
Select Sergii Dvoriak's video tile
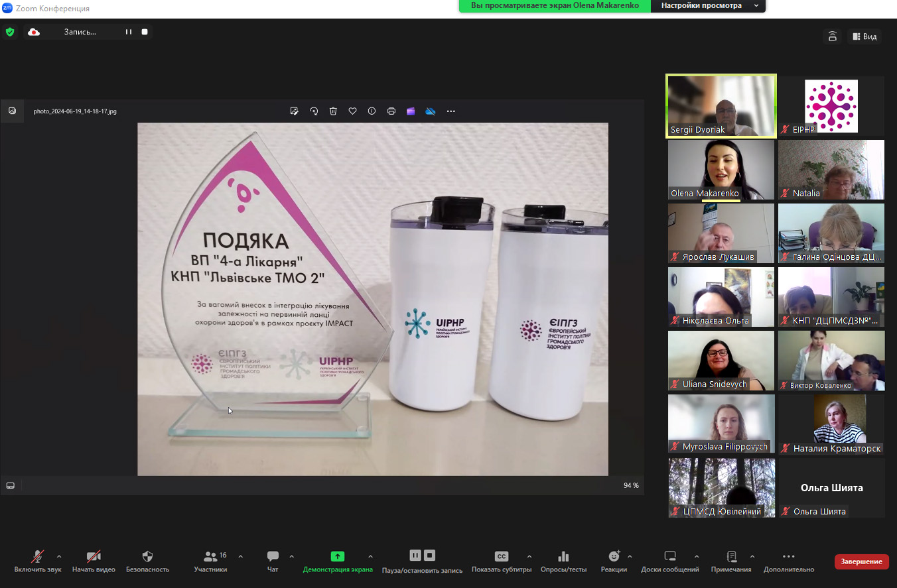[x=721, y=106]
